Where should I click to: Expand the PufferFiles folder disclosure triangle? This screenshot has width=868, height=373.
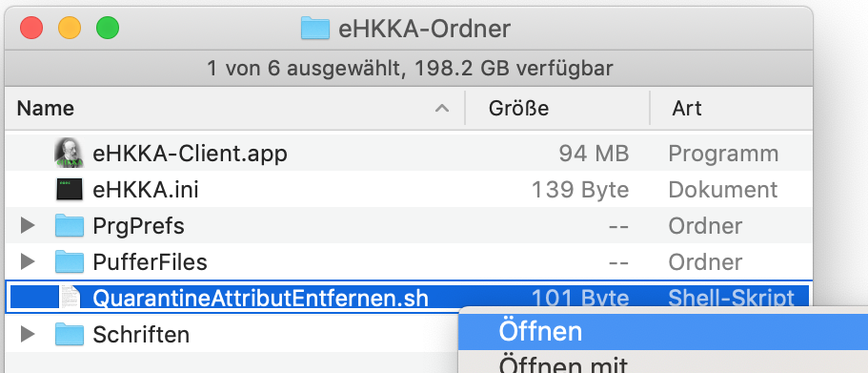(x=27, y=261)
